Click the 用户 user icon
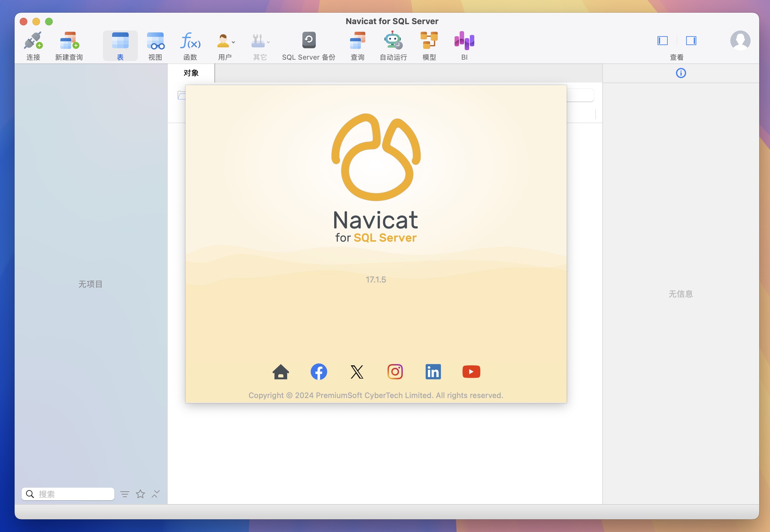770x532 pixels. tap(223, 40)
